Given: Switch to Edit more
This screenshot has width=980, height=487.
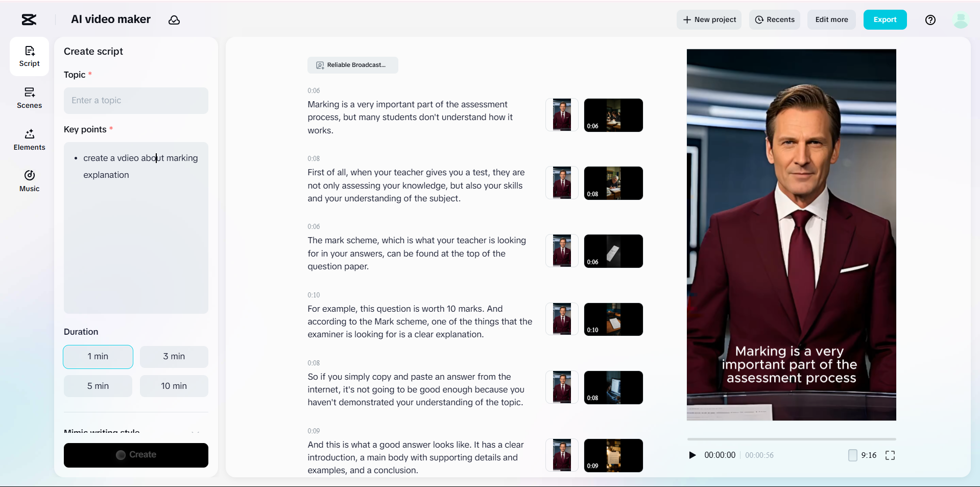Looking at the screenshot, I should click(x=831, y=19).
